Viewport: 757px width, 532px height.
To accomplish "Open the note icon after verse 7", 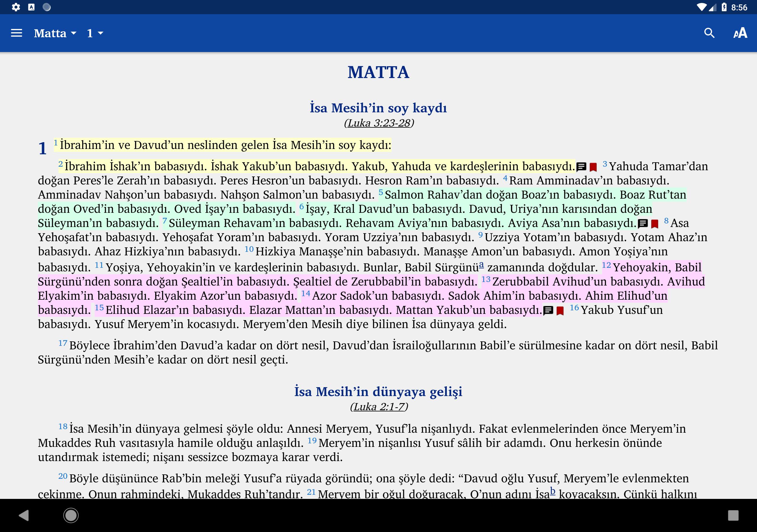I will click(643, 224).
